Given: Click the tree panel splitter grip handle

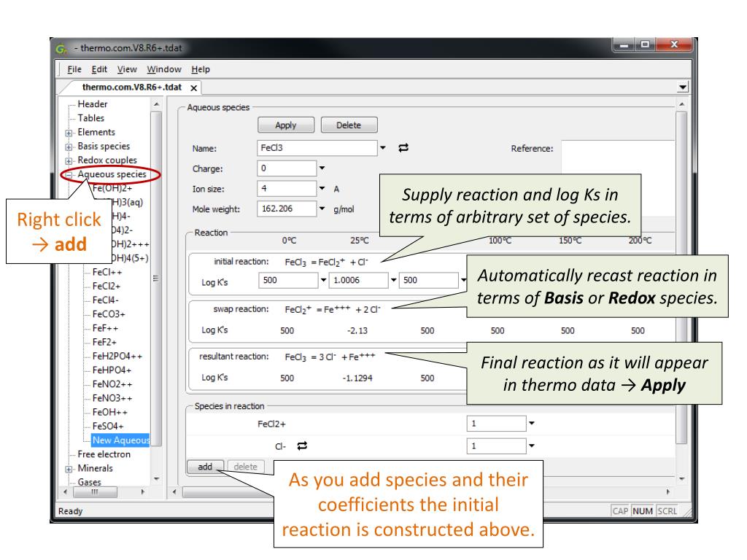Looking at the screenshot, I should click(156, 278).
